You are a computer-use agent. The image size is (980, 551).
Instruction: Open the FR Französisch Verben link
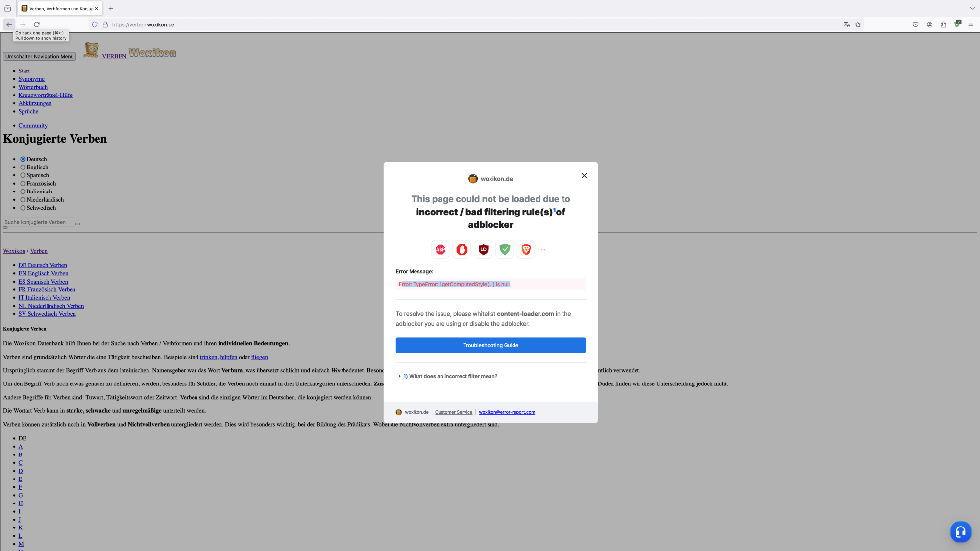tap(47, 290)
